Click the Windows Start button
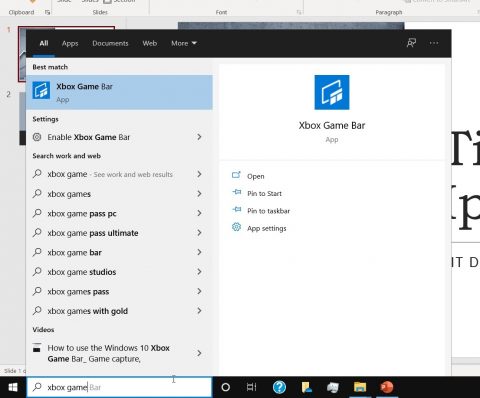 (13, 387)
